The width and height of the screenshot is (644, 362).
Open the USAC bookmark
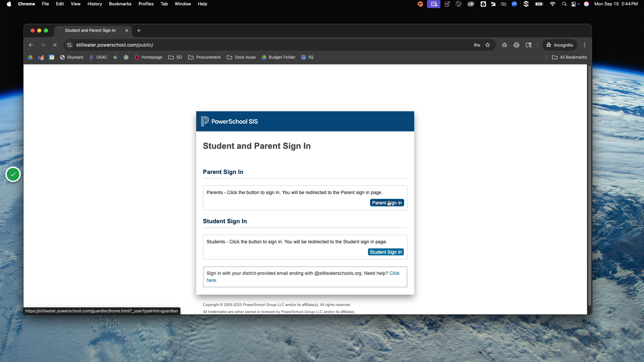coord(98,57)
